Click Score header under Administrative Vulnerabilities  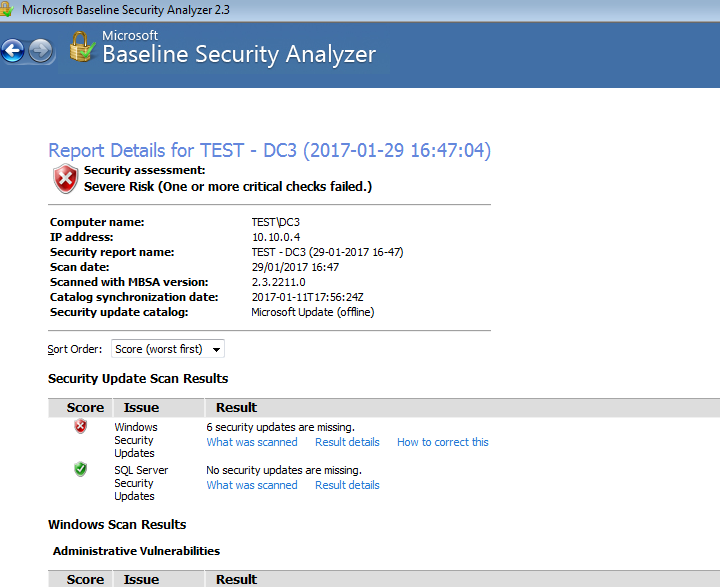point(85,579)
